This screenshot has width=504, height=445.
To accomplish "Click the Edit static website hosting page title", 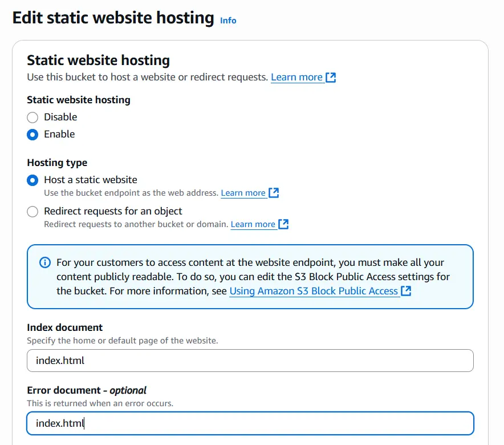I will point(113,18).
